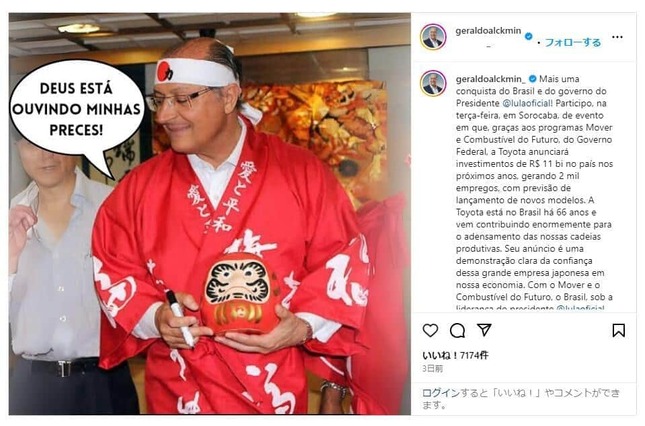645x426 pixels.
Task: Open geraldoalckmin profile picture in header
Action: coord(433,37)
